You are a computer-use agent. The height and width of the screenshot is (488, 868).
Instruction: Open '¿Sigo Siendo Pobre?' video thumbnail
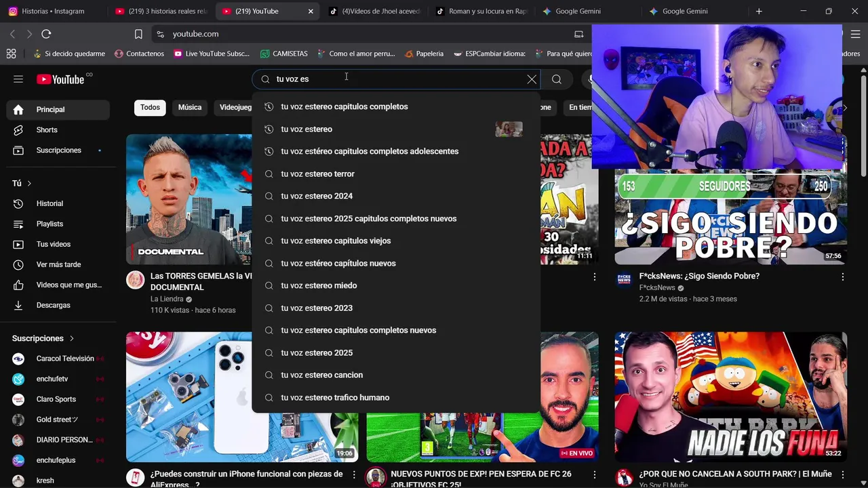point(730,216)
